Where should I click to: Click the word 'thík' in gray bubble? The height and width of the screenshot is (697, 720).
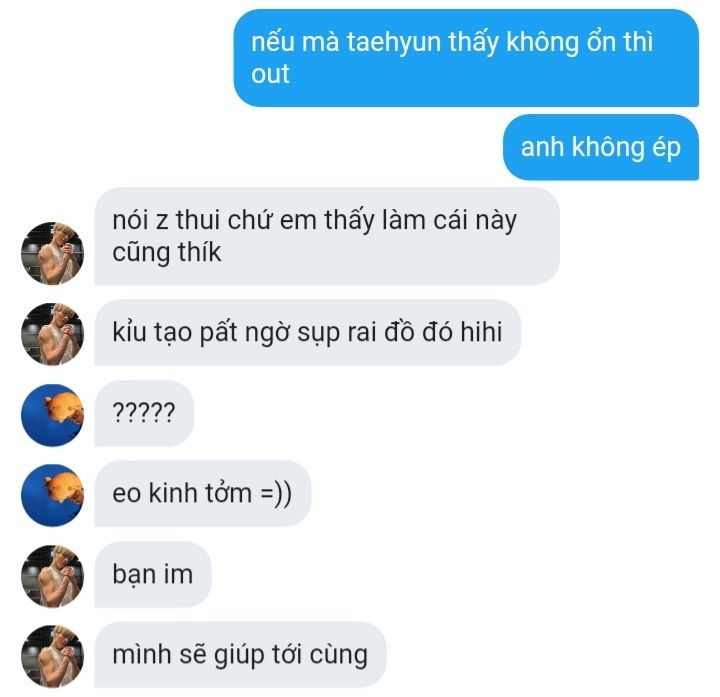[199, 252]
